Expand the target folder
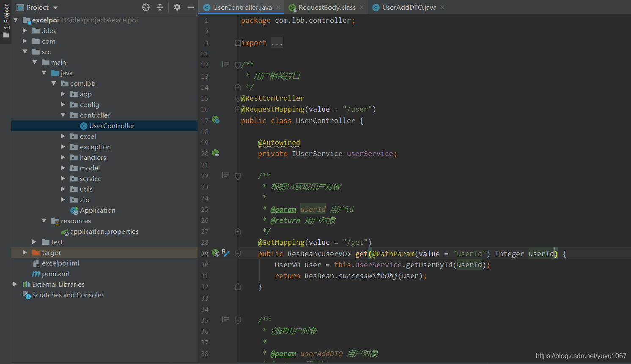 pos(25,252)
